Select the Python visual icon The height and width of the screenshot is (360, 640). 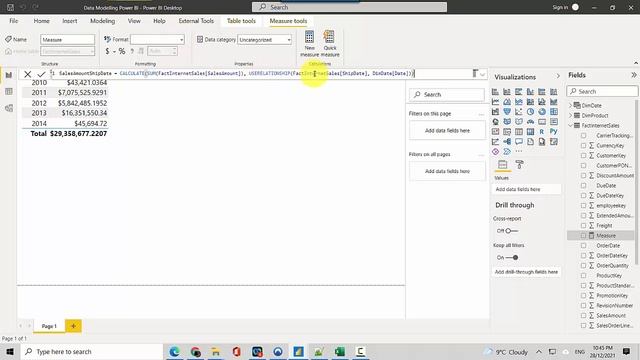pos(553,131)
